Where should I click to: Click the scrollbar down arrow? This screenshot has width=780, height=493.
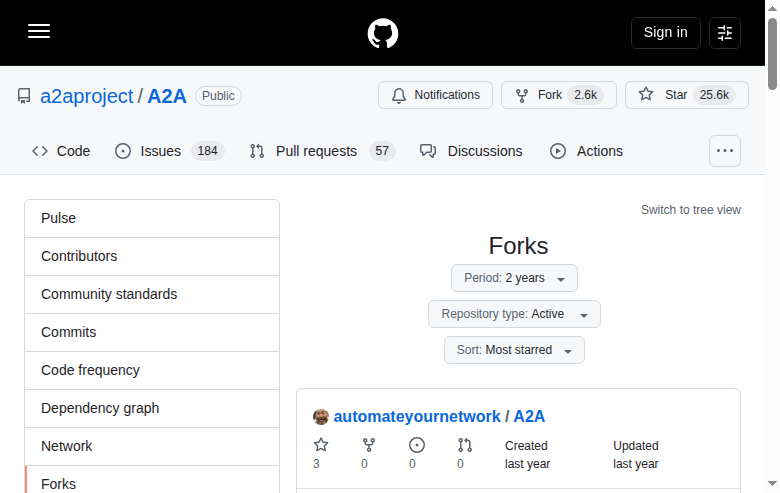pyautogui.click(x=772, y=483)
